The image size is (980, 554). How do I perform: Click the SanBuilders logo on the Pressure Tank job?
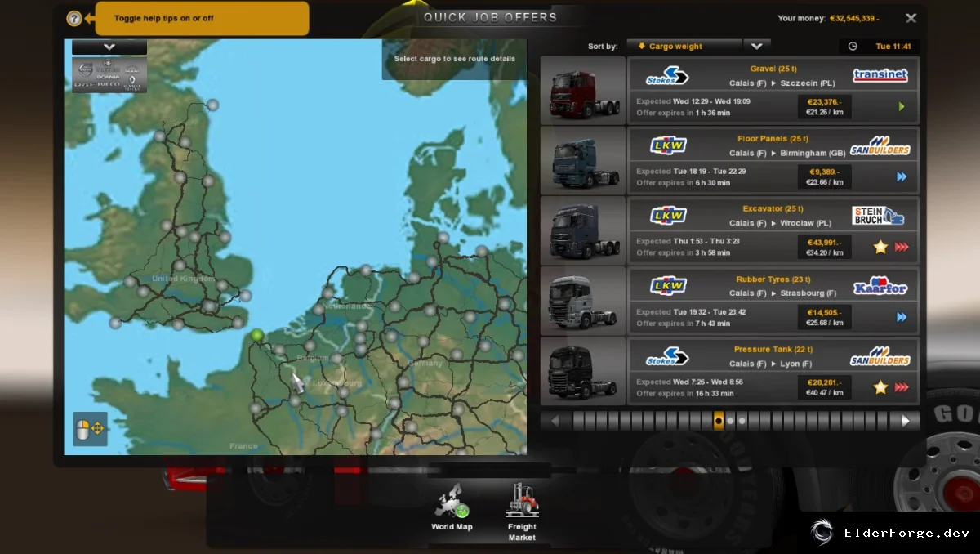coord(880,356)
